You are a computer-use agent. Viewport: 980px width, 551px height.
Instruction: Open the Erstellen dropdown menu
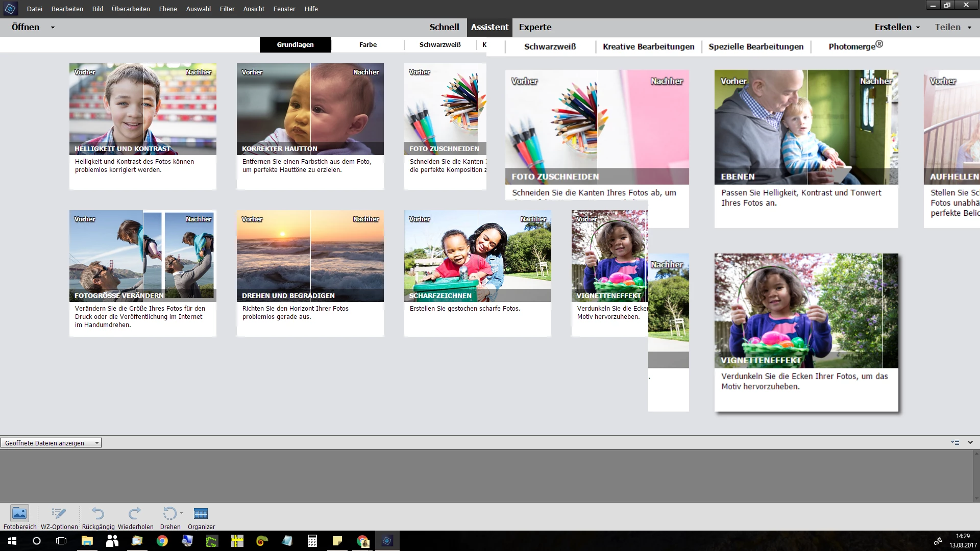(x=897, y=27)
